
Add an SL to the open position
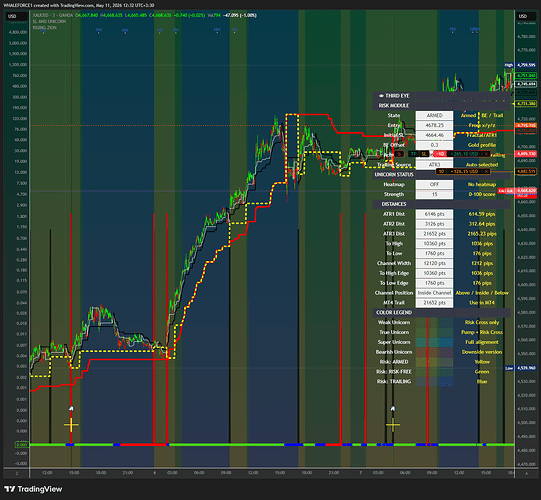pos(424,154)
